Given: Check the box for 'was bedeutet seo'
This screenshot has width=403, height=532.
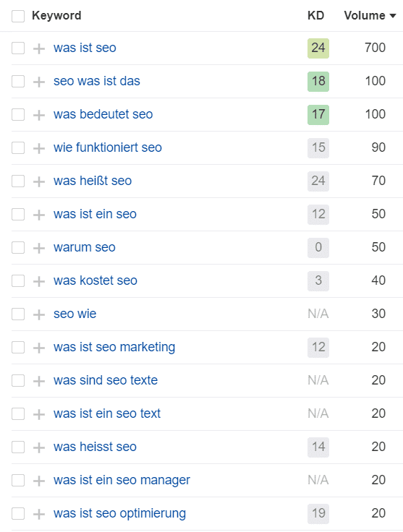Looking at the screenshot, I should [18, 115].
